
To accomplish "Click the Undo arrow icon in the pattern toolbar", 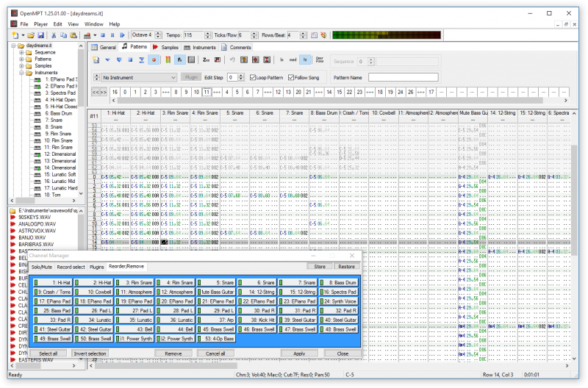I will point(232,60).
